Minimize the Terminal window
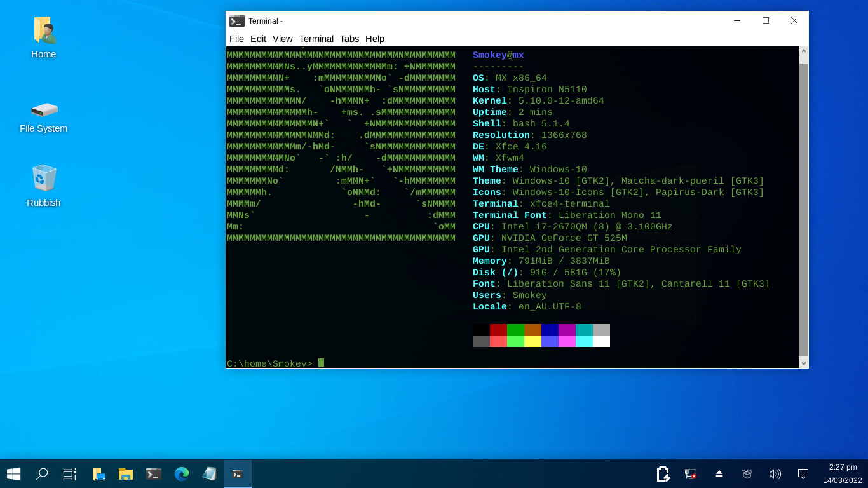The image size is (868, 488). coord(737,20)
